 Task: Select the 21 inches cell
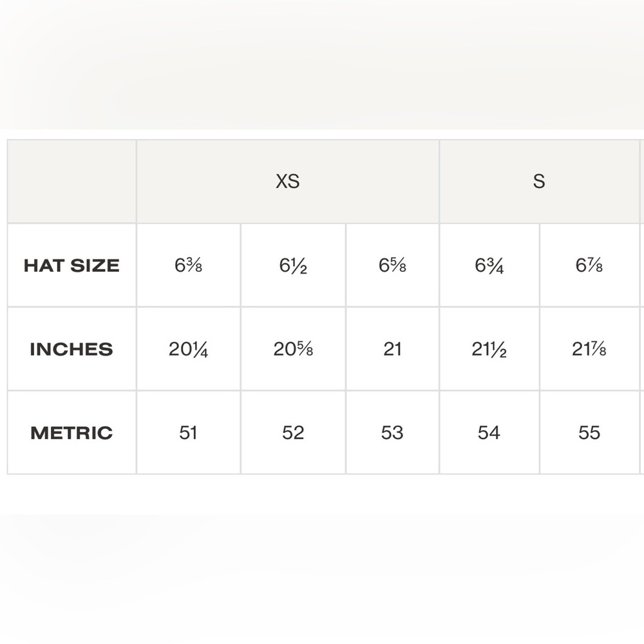pyautogui.click(x=393, y=349)
